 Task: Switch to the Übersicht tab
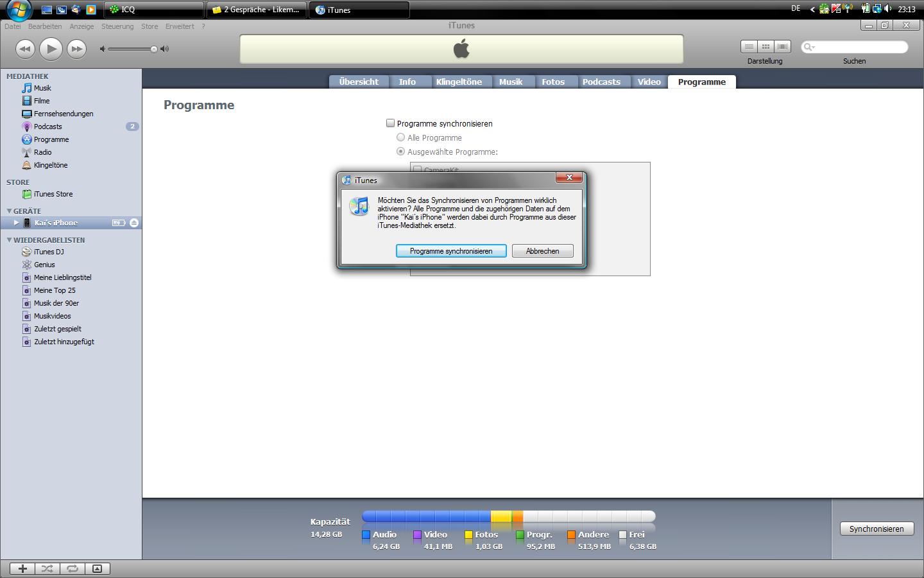pyautogui.click(x=359, y=82)
